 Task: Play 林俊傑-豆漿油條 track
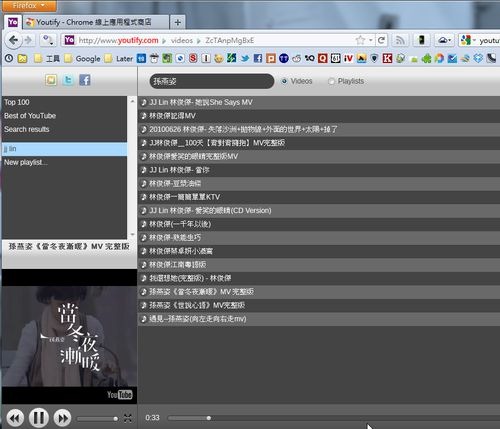[319, 184]
